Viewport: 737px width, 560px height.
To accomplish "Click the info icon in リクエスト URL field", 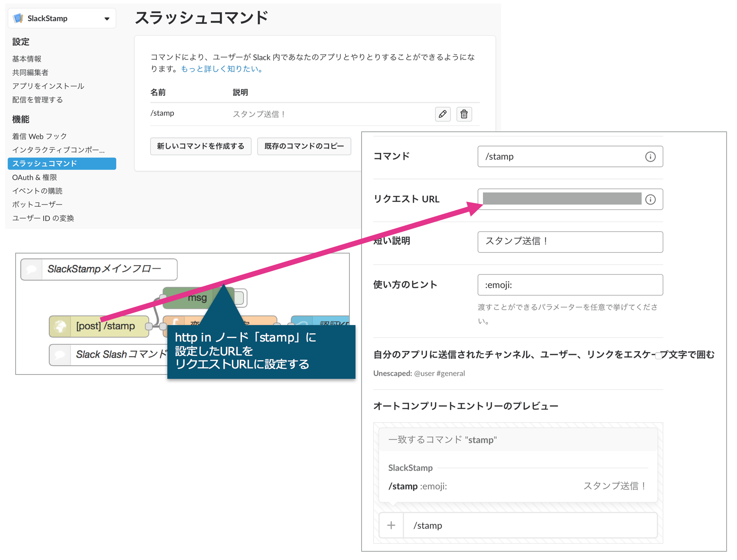I will pyautogui.click(x=650, y=199).
